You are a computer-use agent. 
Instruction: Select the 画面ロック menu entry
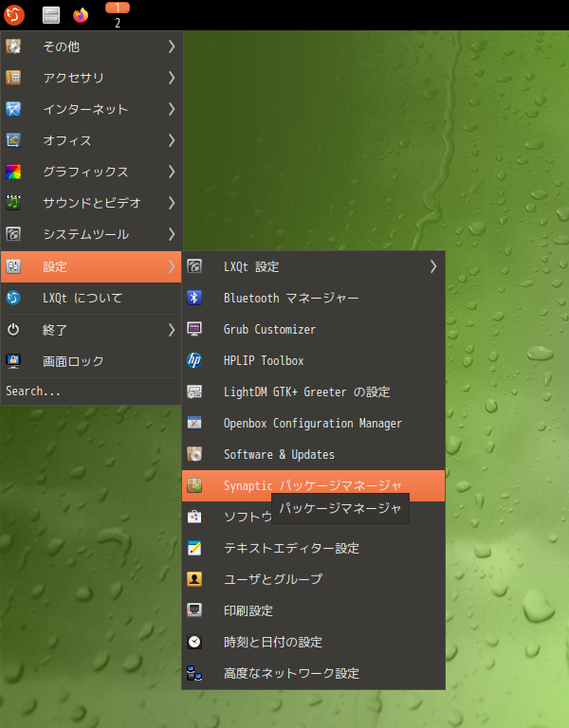(x=91, y=361)
